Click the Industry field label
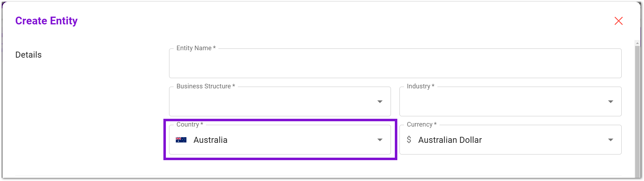This screenshot has height=181, width=644. click(x=420, y=86)
